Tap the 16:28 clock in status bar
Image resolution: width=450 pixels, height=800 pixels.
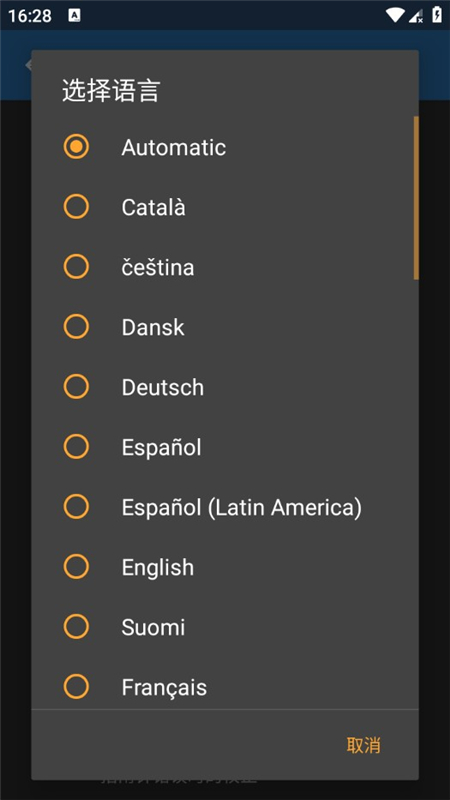tap(30, 16)
